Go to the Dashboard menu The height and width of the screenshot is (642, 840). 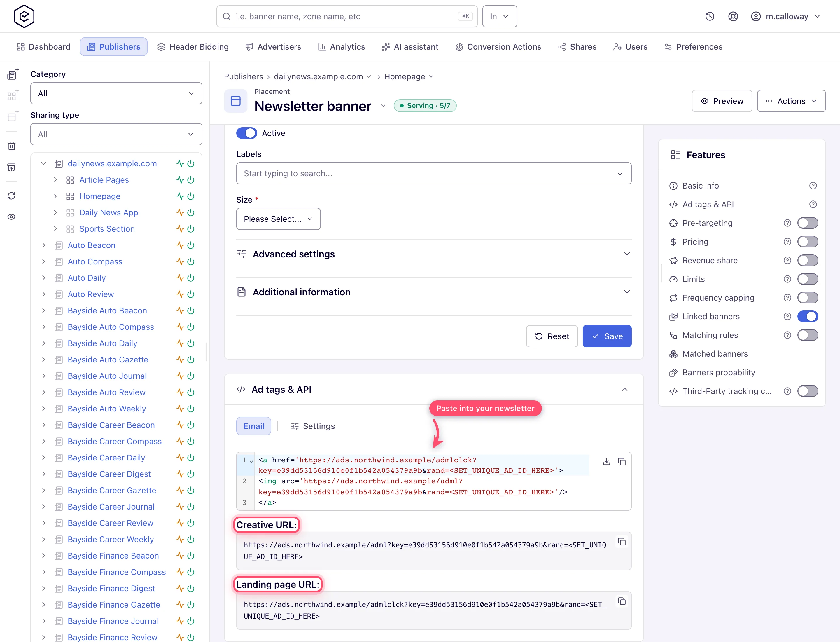pyautogui.click(x=43, y=47)
